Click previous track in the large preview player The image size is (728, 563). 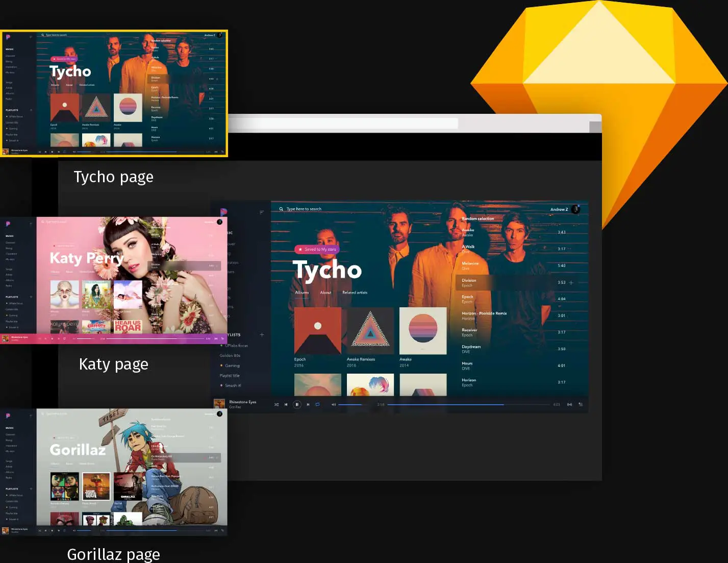pyautogui.click(x=286, y=404)
